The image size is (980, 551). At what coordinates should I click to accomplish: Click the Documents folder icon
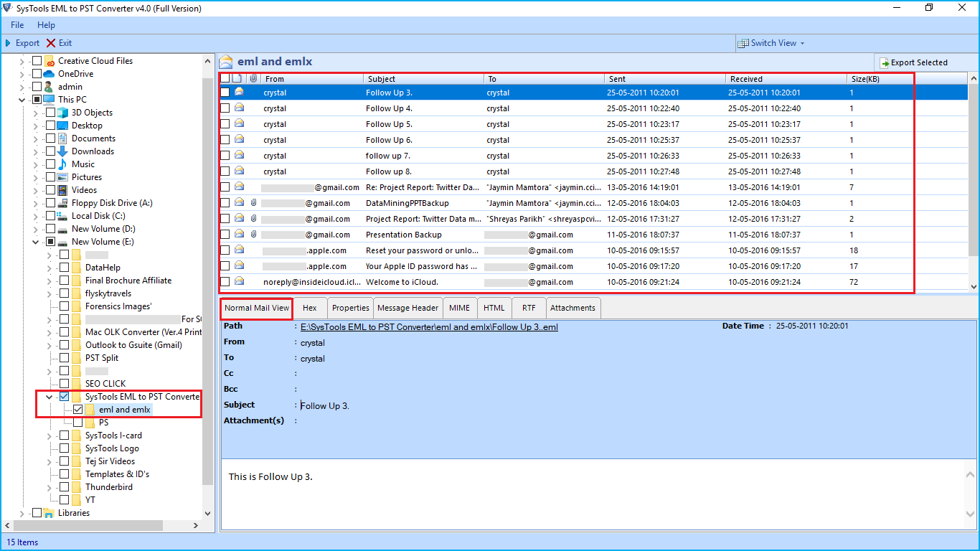62,138
